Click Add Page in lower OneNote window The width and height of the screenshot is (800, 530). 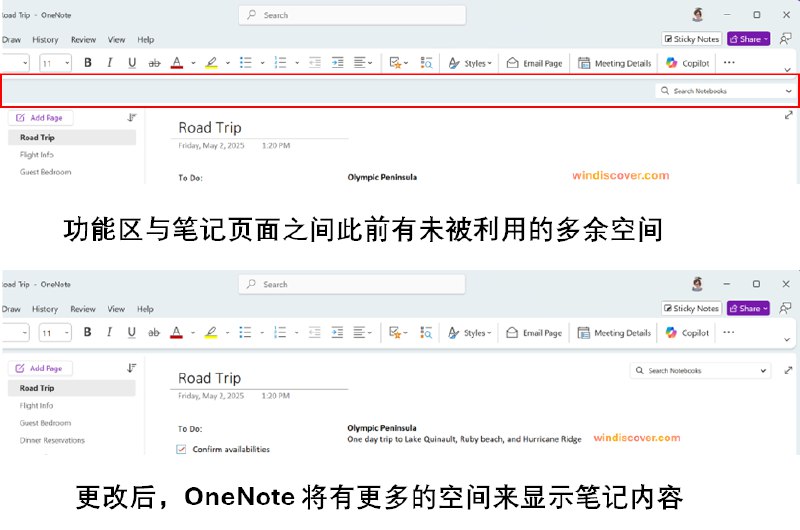point(40,368)
